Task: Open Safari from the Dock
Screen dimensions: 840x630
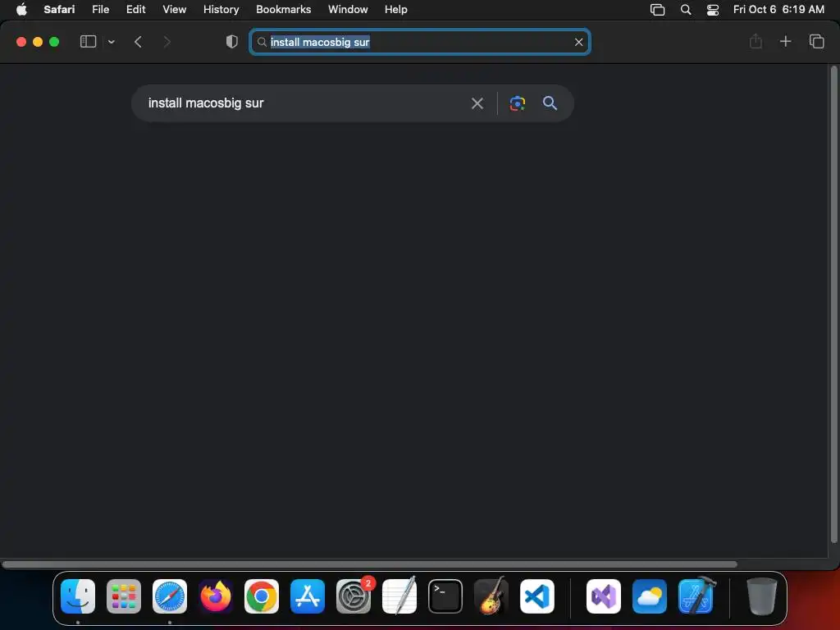Action: tap(170, 596)
